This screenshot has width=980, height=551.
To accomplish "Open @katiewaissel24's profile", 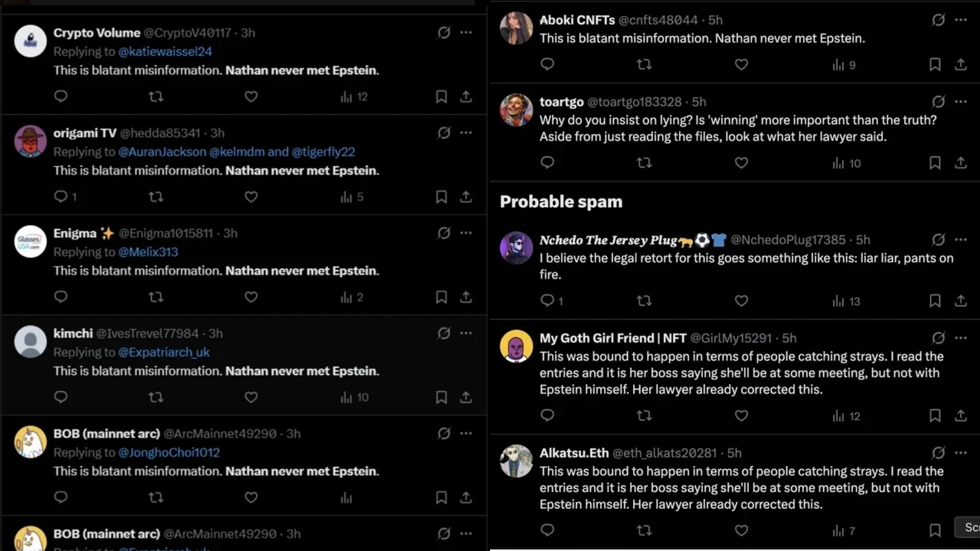I will (x=165, y=52).
